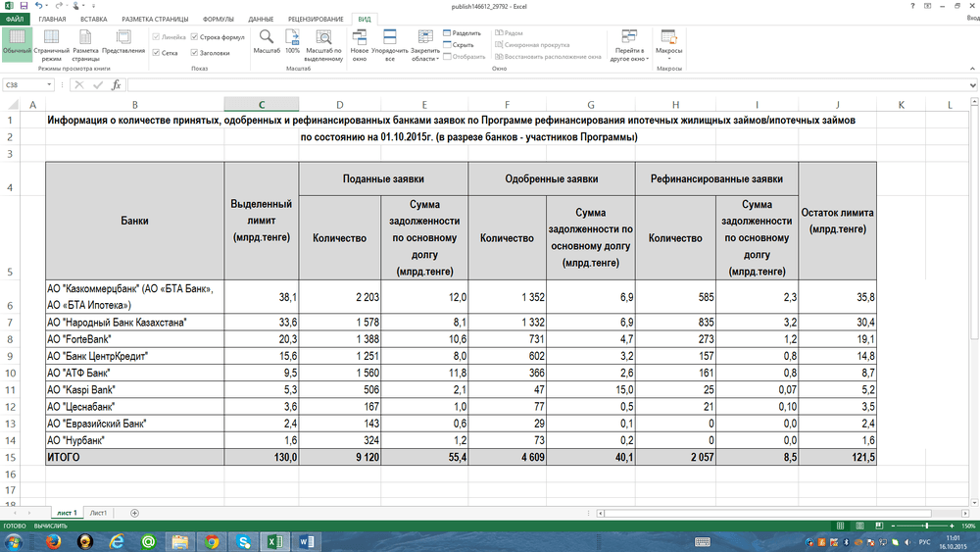Switch to the ДАННЫЕ tab
This screenshot has height=552, width=980.
[x=261, y=20]
